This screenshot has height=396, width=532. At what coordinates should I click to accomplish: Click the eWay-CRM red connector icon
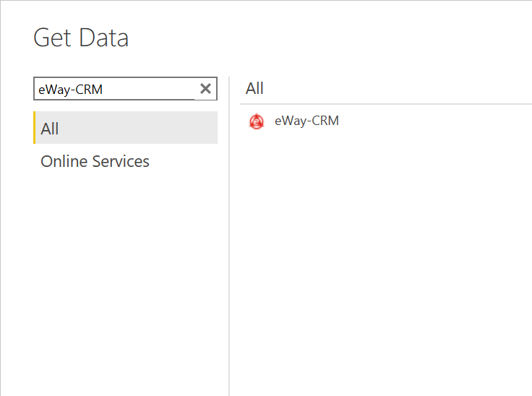point(257,121)
